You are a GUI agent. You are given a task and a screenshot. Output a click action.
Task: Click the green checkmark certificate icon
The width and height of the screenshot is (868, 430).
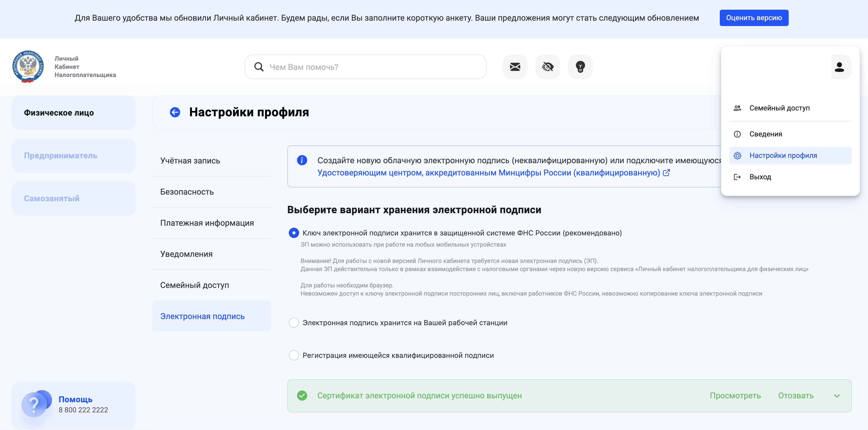pos(302,396)
